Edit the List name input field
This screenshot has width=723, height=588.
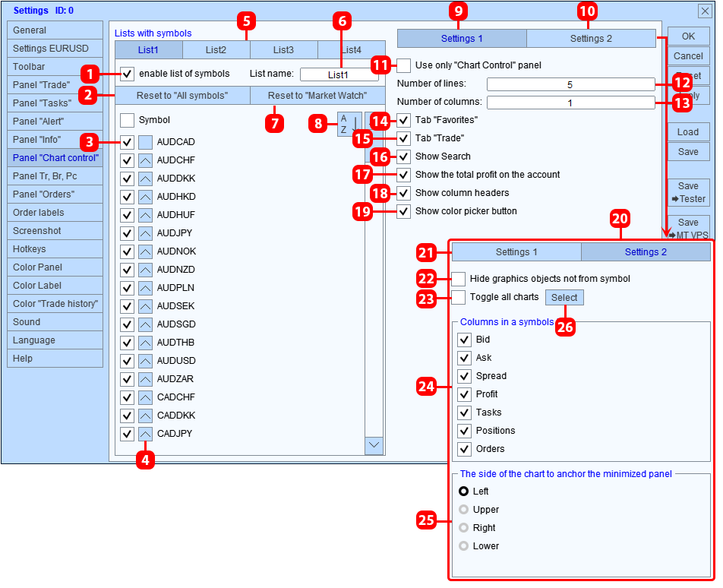[339, 74]
